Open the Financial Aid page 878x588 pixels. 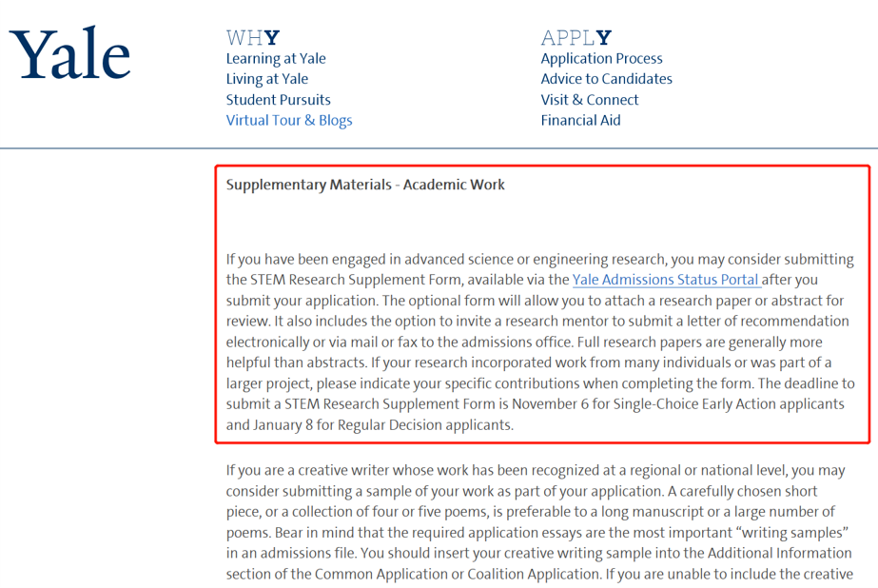point(580,121)
